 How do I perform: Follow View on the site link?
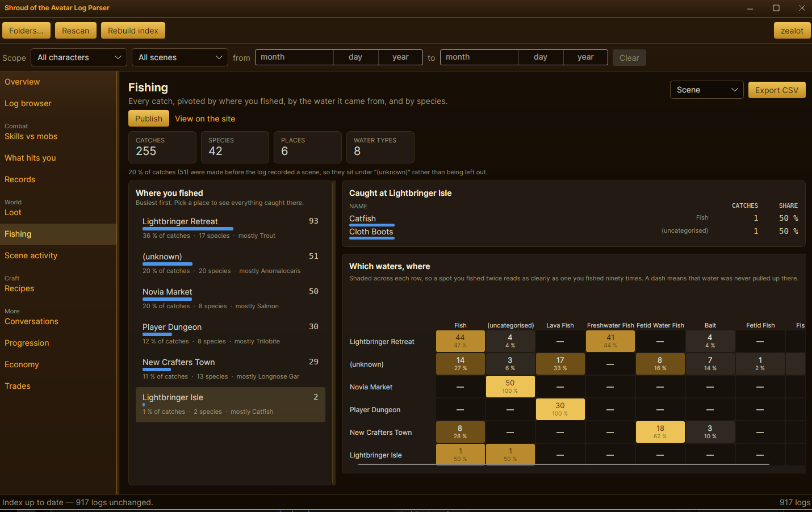[205, 119]
